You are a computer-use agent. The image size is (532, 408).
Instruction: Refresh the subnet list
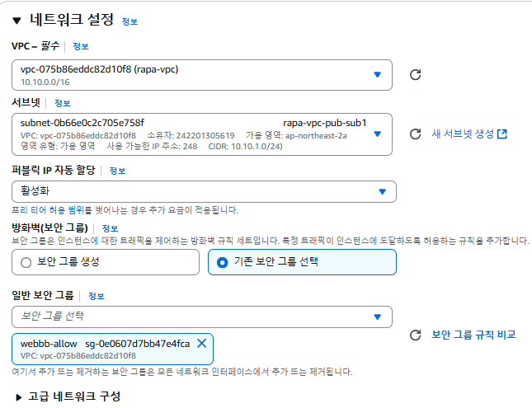[x=415, y=134]
